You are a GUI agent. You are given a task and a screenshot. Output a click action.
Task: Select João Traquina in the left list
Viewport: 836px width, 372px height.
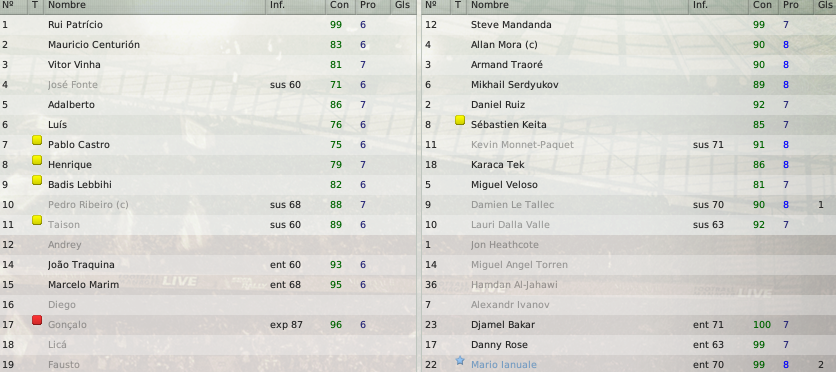coord(207,265)
